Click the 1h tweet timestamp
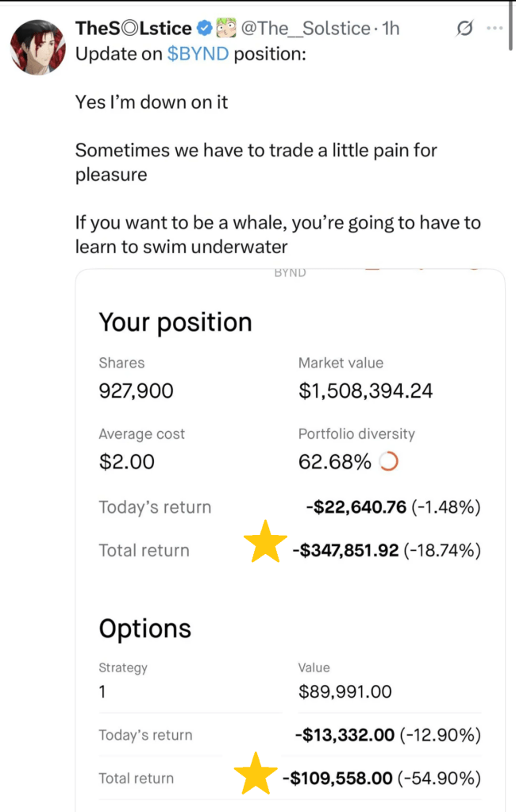The height and width of the screenshot is (812, 516). 391,29
